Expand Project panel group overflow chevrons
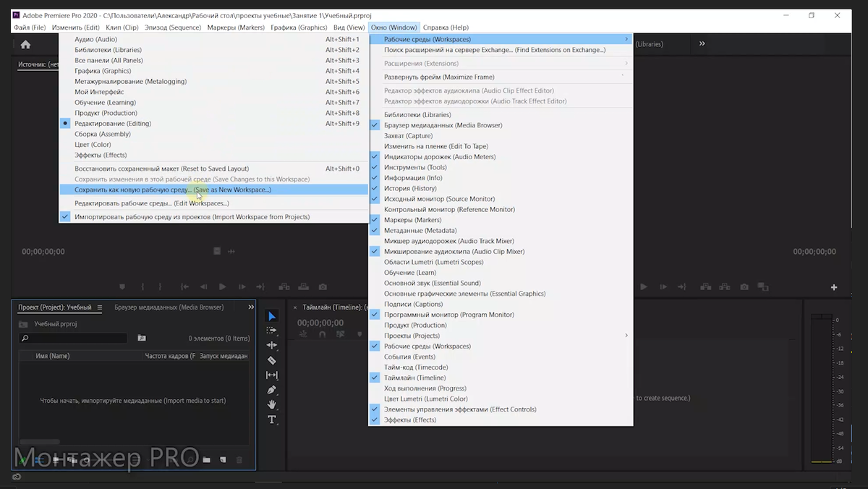868x489 pixels. pyautogui.click(x=251, y=307)
